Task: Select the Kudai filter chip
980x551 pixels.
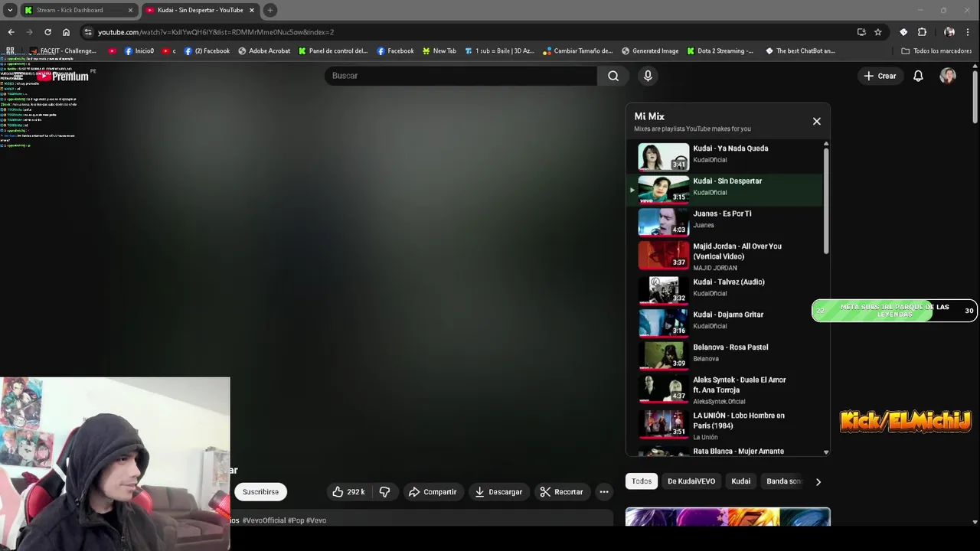Action: pos(740,481)
